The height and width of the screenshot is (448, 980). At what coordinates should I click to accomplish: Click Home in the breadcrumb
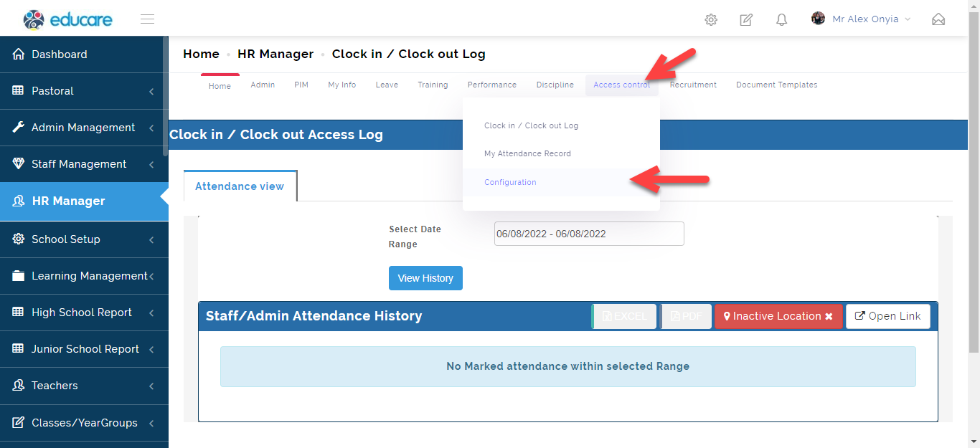(x=201, y=54)
